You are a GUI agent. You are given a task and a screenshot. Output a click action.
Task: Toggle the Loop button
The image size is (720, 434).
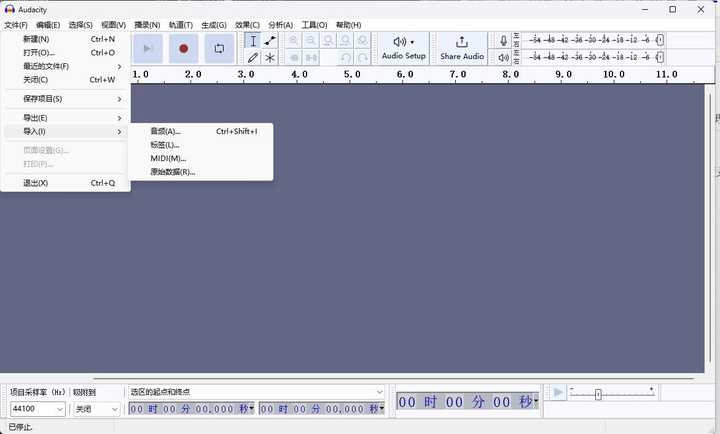(x=219, y=48)
